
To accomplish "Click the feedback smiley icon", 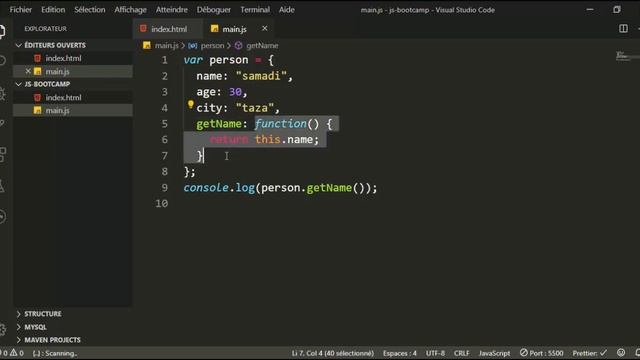I will coord(621,353).
